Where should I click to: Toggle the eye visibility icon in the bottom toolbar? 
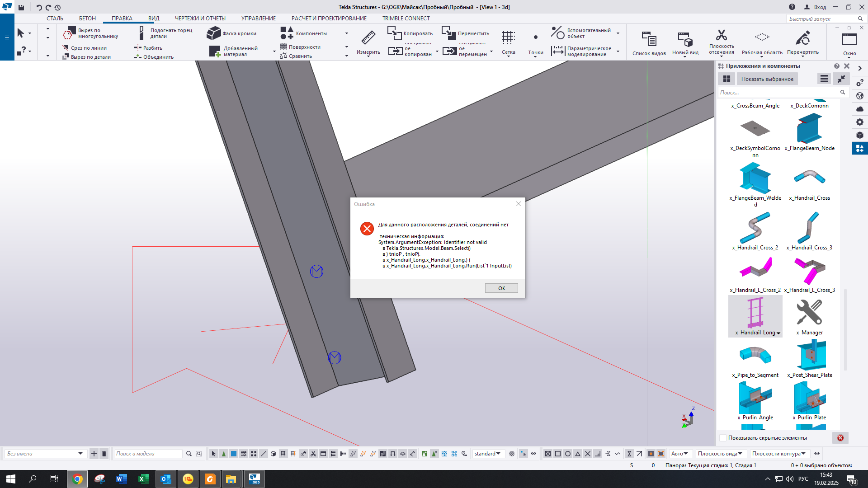(x=533, y=454)
